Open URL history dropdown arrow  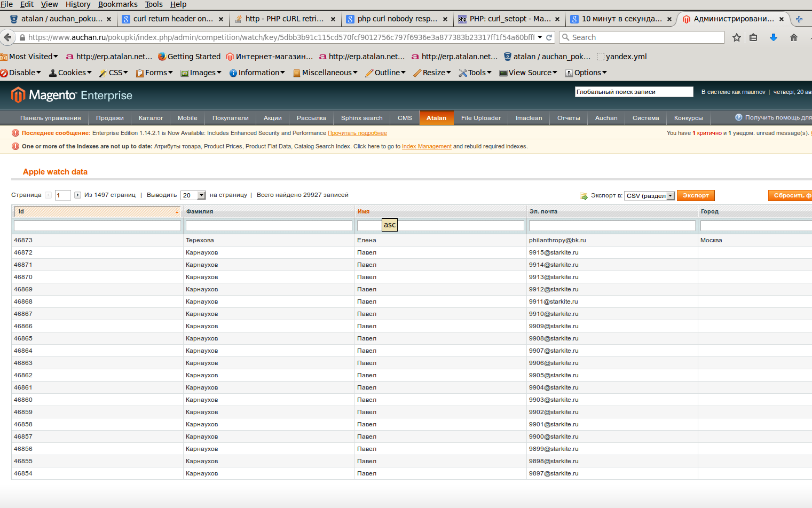(x=540, y=37)
